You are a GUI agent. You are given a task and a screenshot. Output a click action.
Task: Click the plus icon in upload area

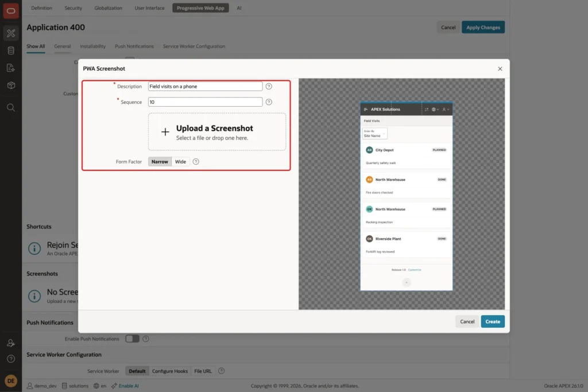tap(165, 132)
